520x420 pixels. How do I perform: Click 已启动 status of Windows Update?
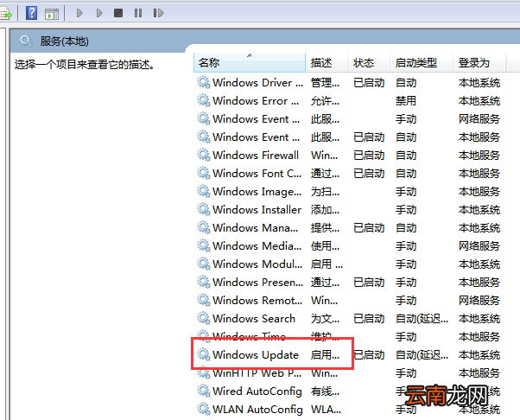pyautogui.click(x=369, y=355)
